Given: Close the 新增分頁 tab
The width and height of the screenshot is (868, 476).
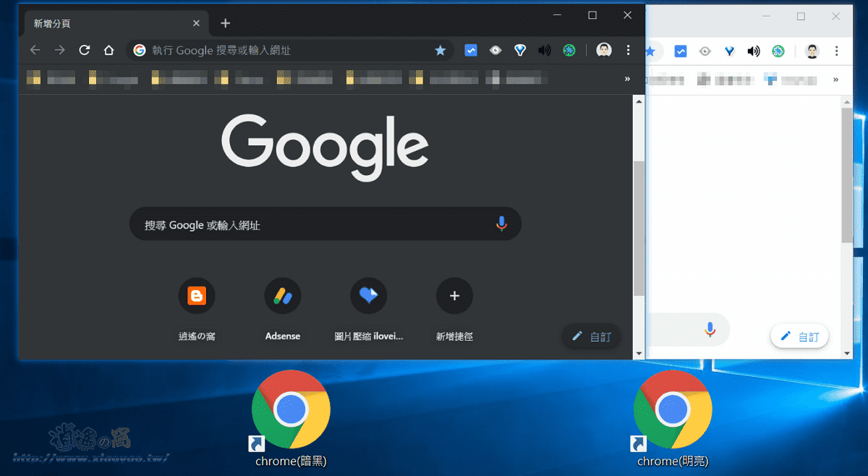Looking at the screenshot, I should point(197,23).
